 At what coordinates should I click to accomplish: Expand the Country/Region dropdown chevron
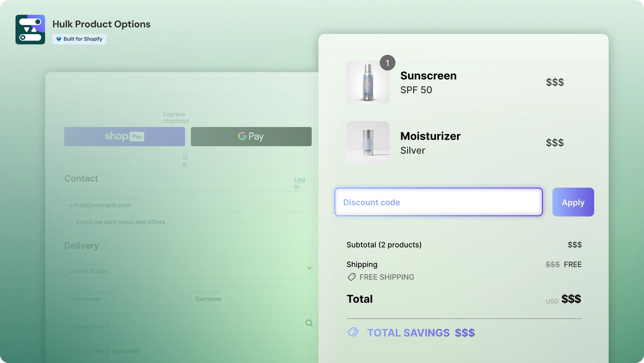tap(309, 268)
